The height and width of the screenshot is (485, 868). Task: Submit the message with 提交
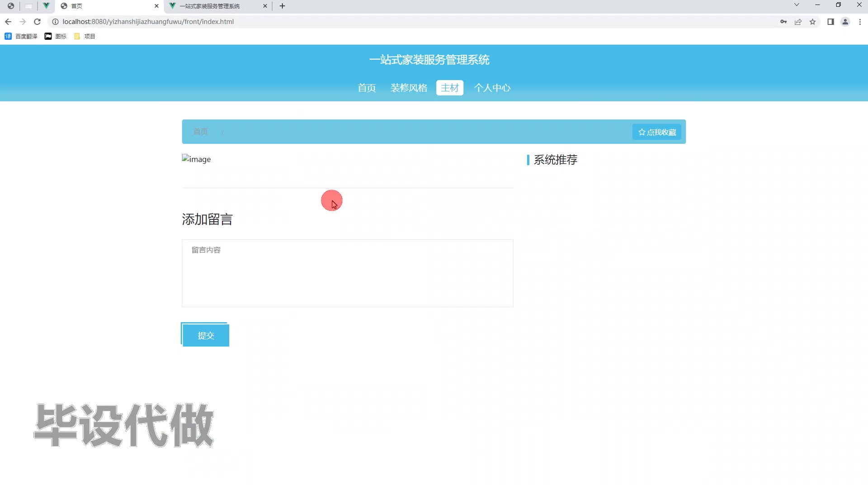[206, 335]
